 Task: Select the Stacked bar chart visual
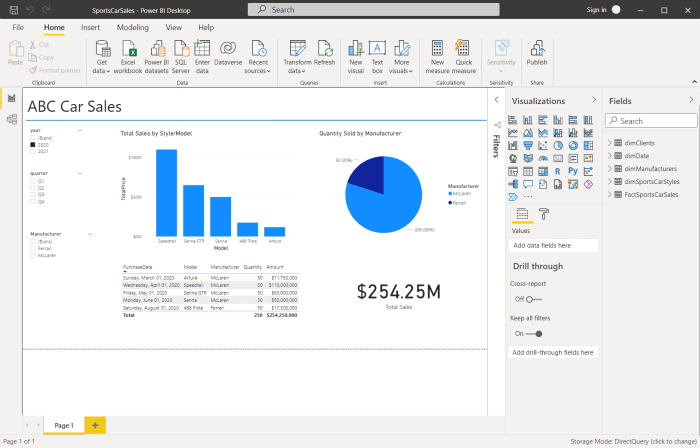[x=513, y=120]
